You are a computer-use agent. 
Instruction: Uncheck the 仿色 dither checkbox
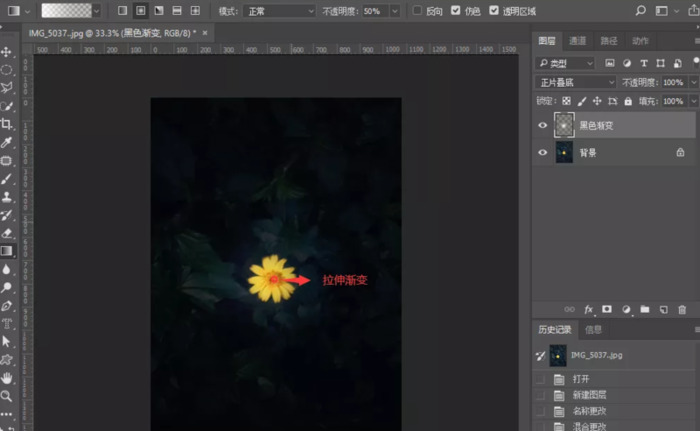coord(455,11)
